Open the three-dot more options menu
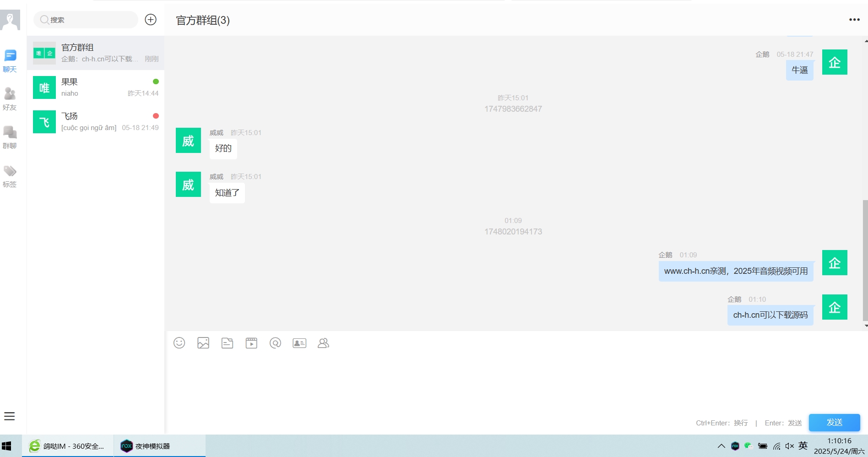 click(x=854, y=20)
